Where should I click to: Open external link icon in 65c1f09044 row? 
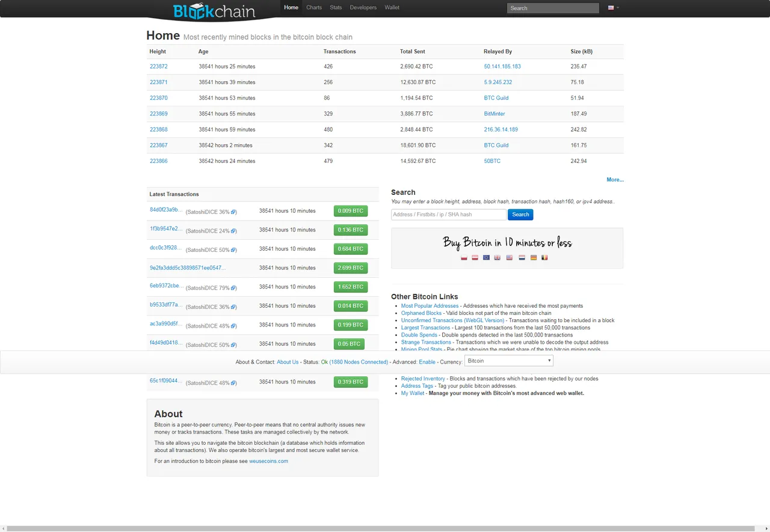[x=234, y=383]
